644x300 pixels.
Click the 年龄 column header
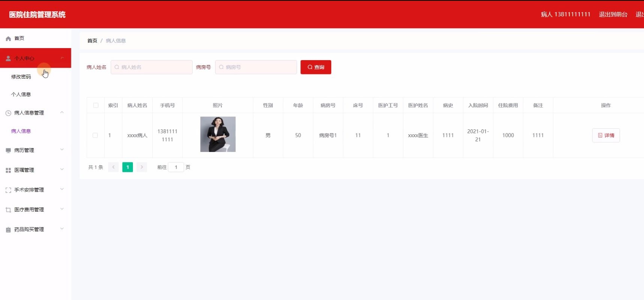point(298,106)
